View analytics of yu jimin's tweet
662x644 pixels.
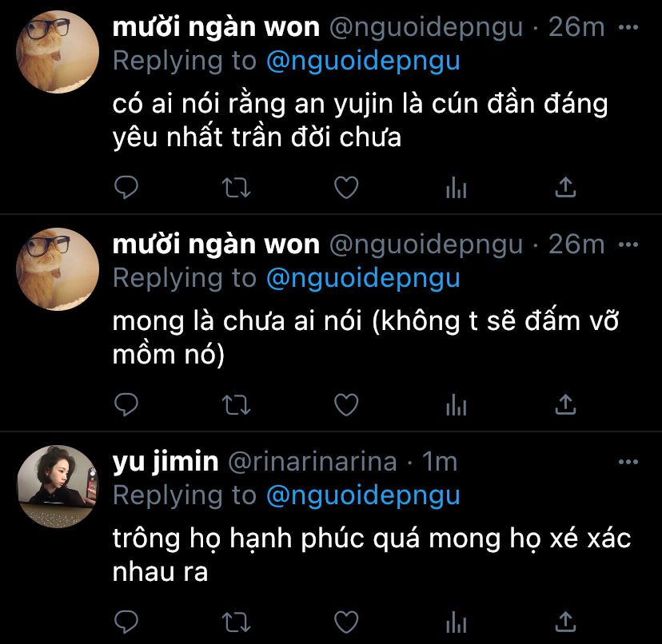click(x=457, y=622)
